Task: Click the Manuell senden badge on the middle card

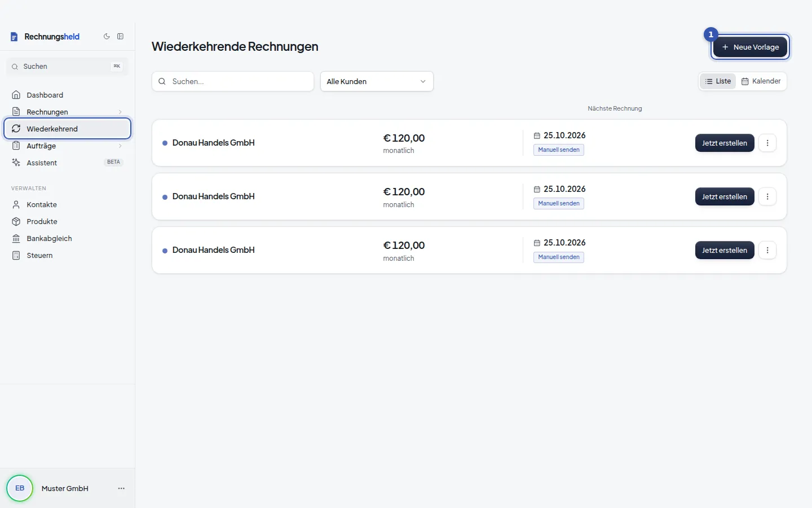Action: 559,204
